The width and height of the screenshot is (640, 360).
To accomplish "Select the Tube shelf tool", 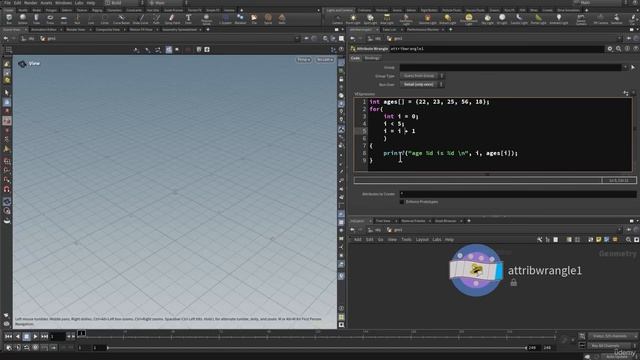I will (x=36, y=19).
